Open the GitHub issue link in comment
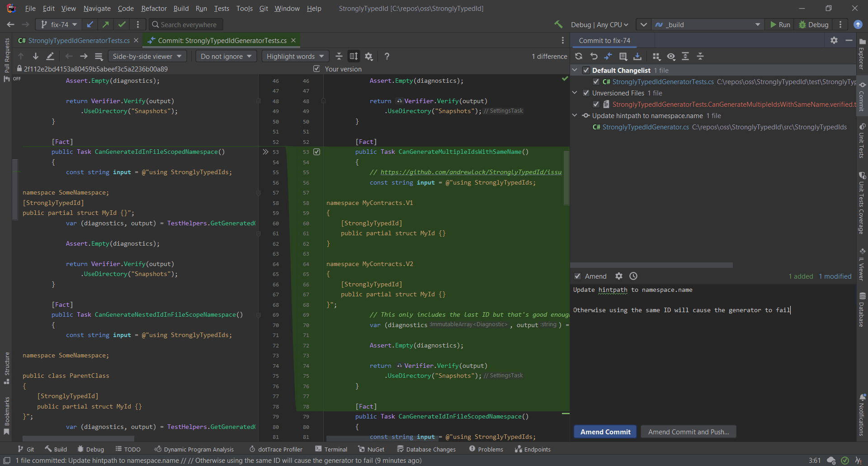868x466 pixels. pos(471,172)
